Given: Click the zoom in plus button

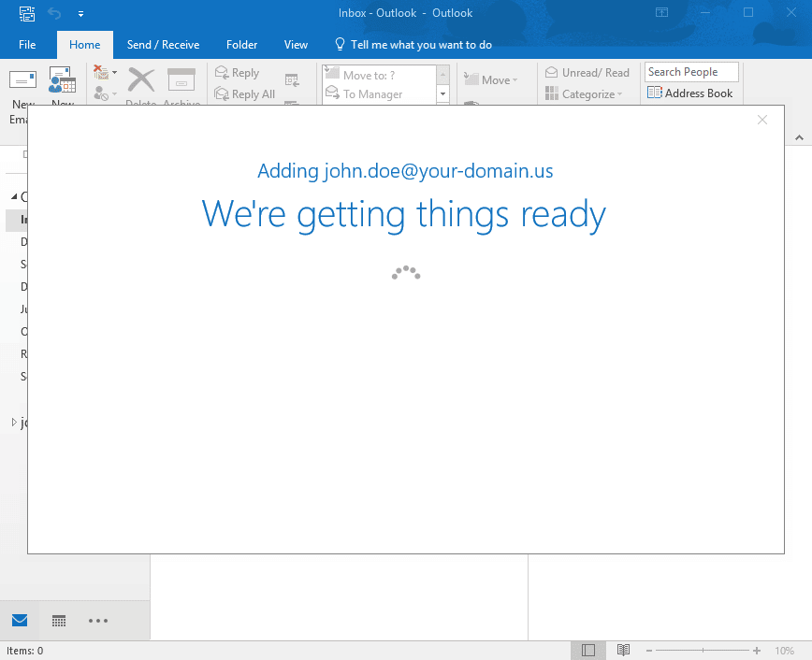Looking at the screenshot, I should point(757,651).
